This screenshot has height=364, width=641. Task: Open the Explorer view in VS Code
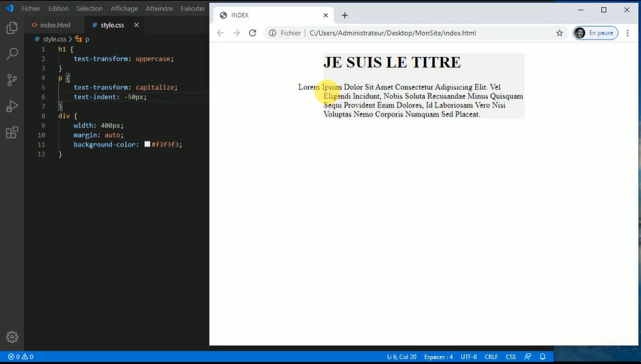12,28
